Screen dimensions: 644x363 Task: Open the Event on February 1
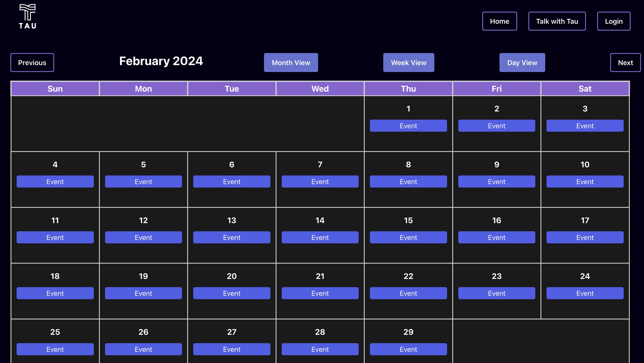click(408, 126)
